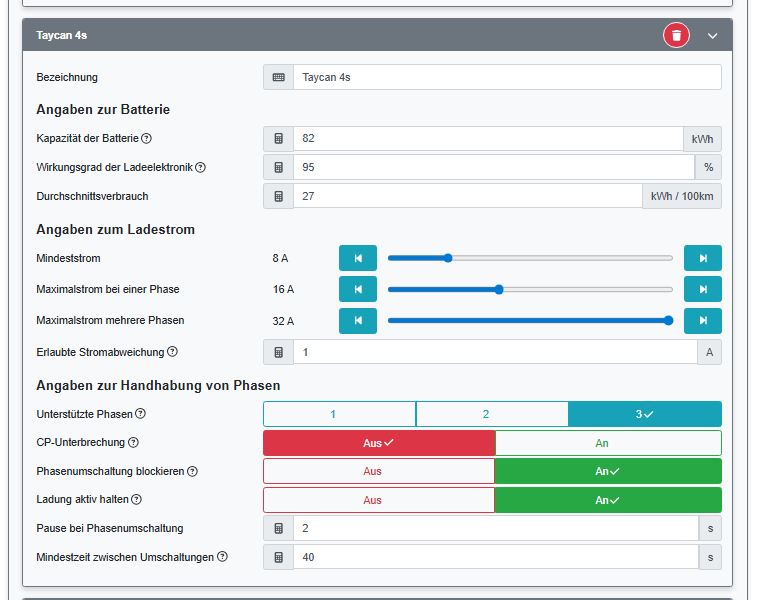Click calculator icon beside Mindestzeit zwischen Umschaltungen
Screen dimensions: 766x600
point(278,557)
